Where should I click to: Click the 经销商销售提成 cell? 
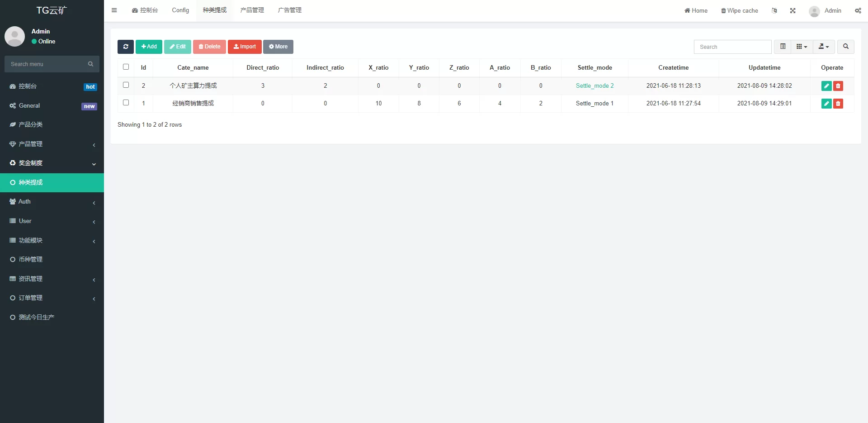(x=193, y=104)
